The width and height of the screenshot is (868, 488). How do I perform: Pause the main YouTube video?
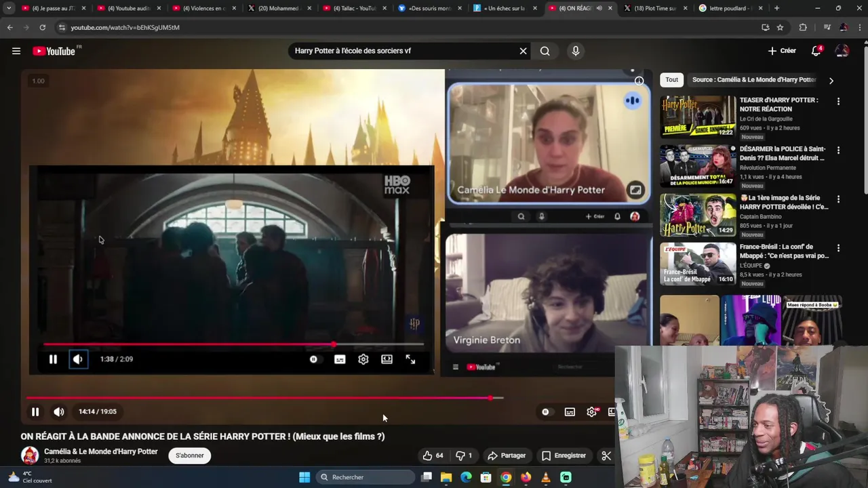[35, 411]
